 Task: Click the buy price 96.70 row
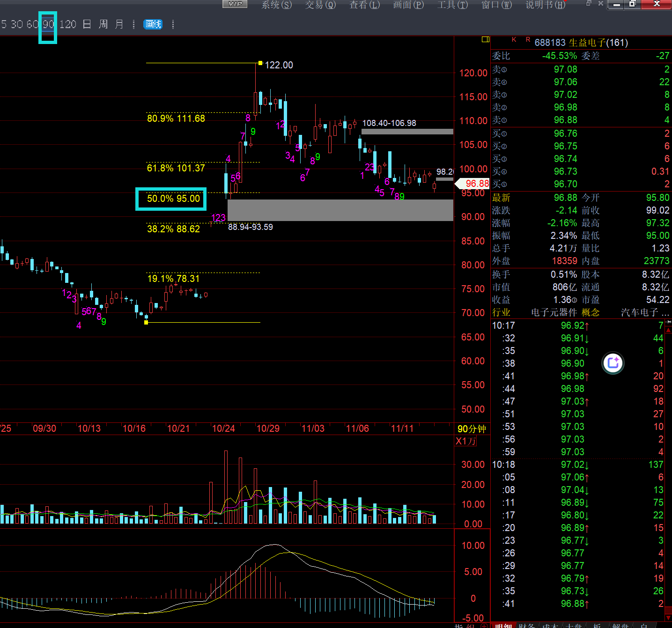[x=581, y=184]
